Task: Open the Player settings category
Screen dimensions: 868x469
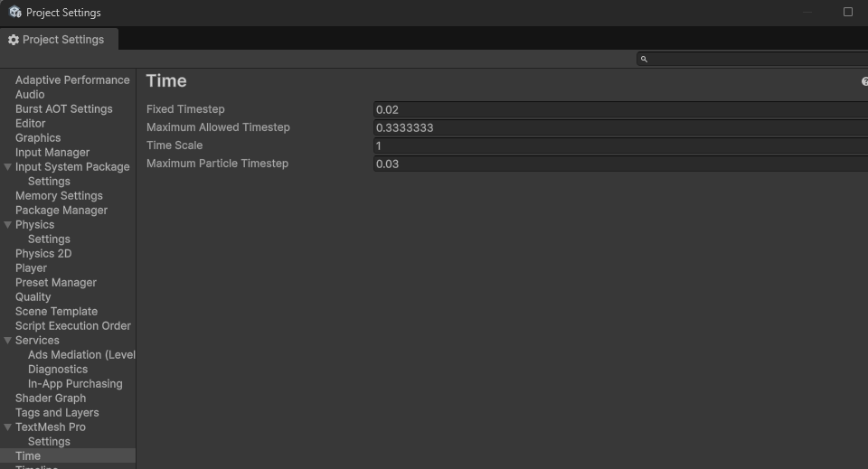Action: 31,268
